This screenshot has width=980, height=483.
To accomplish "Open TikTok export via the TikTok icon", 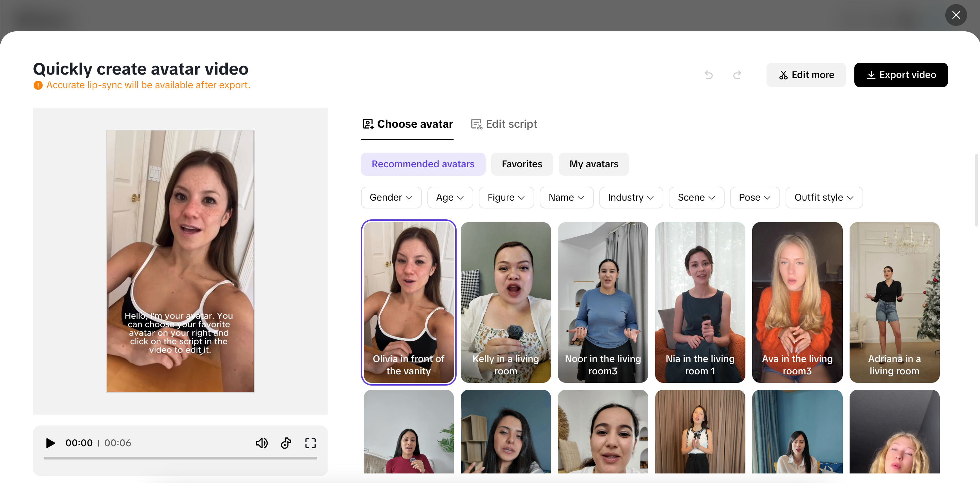I will pyautogui.click(x=286, y=443).
